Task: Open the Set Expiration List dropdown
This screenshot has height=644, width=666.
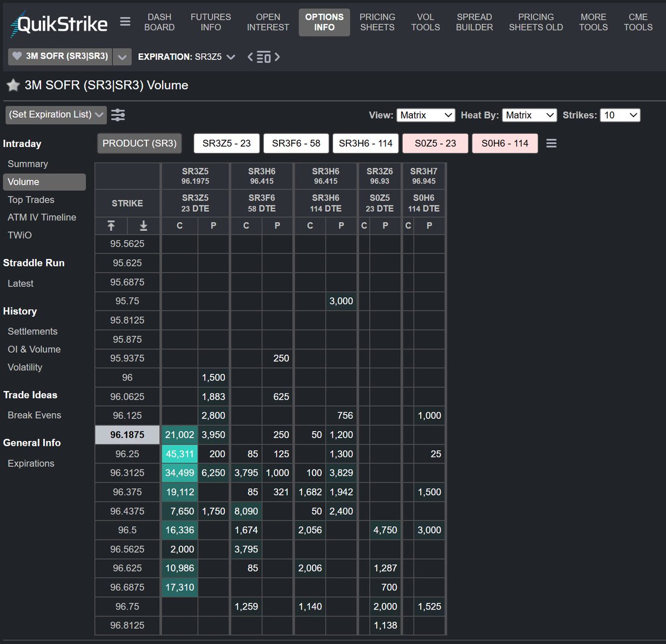Action: tap(56, 115)
